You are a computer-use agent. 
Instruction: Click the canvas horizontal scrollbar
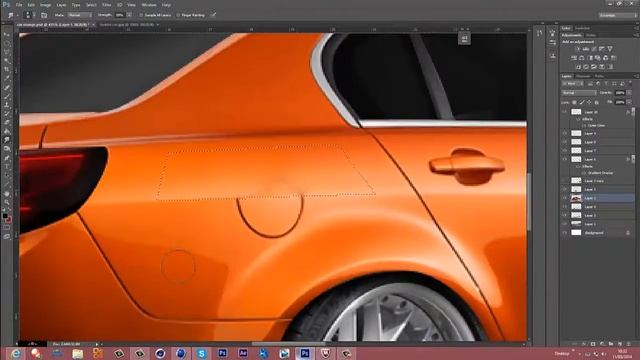tap(290, 344)
